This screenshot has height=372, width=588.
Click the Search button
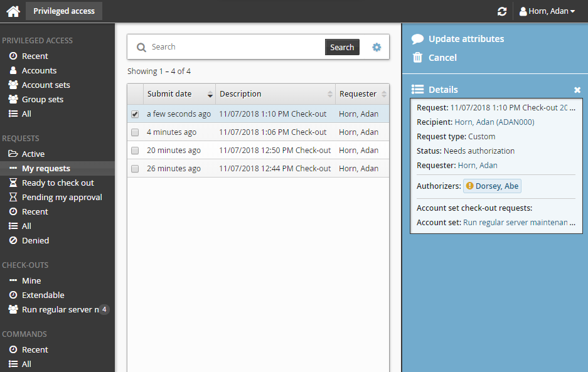point(342,47)
